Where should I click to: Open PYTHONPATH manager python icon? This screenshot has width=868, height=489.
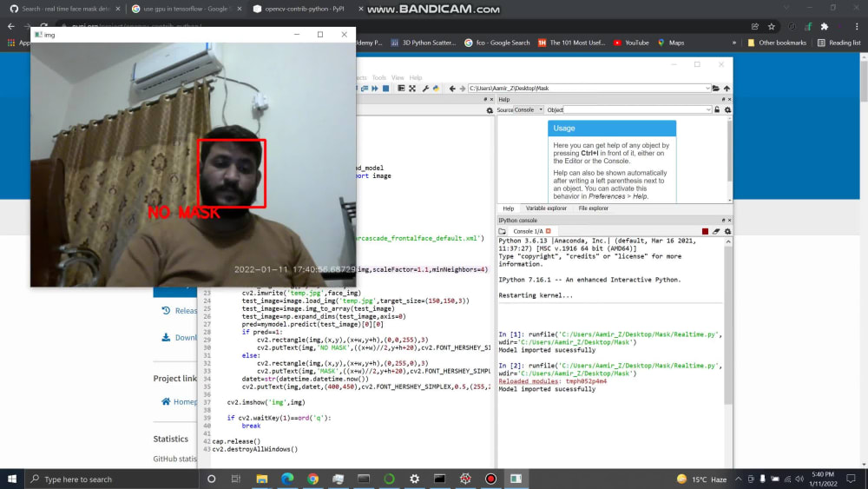pyautogui.click(x=437, y=88)
